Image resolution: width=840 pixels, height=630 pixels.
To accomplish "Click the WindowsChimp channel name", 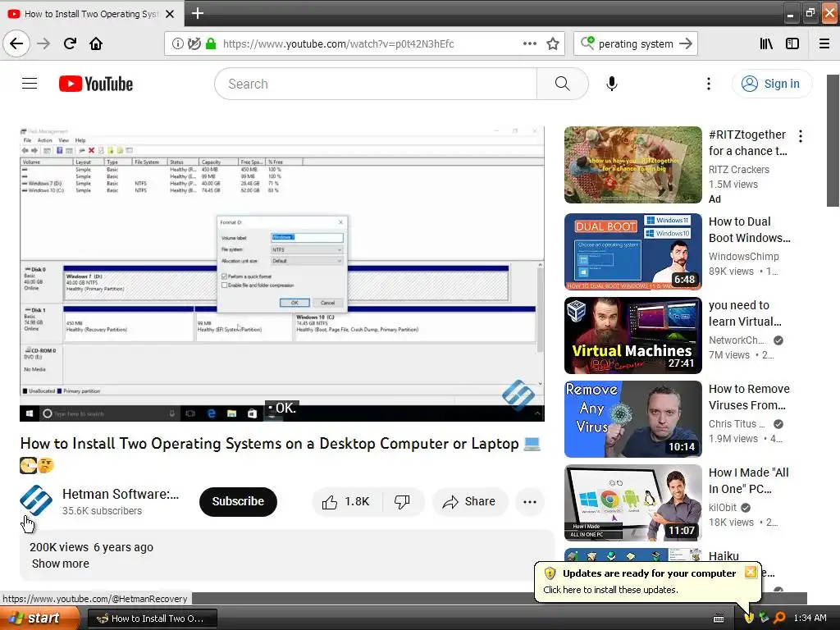I will [x=743, y=257].
